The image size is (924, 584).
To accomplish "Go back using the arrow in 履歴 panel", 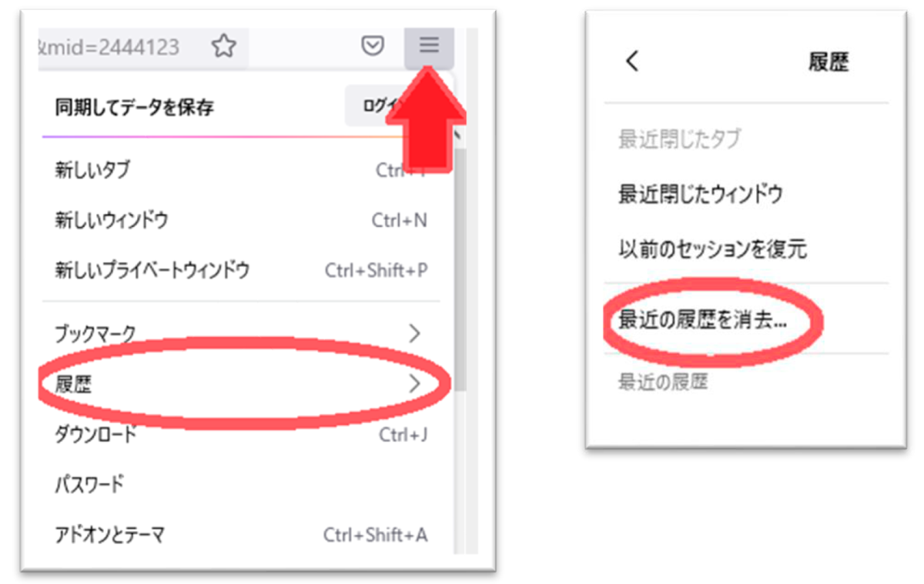I will [632, 62].
